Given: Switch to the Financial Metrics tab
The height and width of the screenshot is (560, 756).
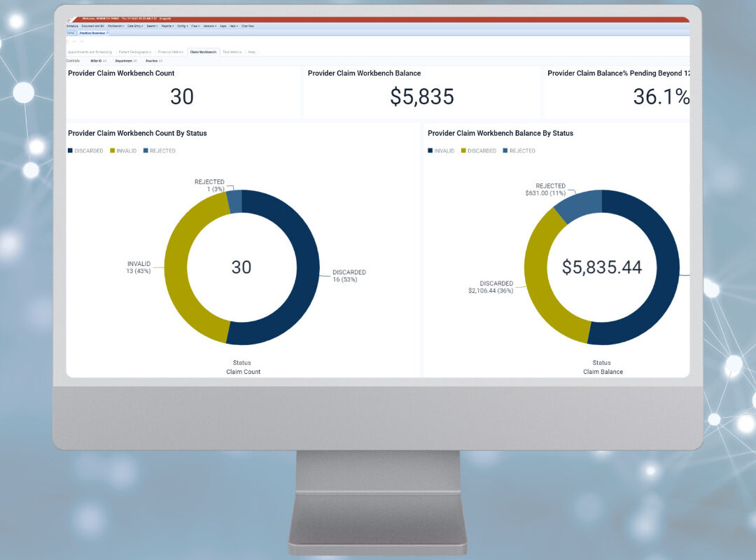Looking at the screenshot, I should pyautogui.click(x=171, y=52).
